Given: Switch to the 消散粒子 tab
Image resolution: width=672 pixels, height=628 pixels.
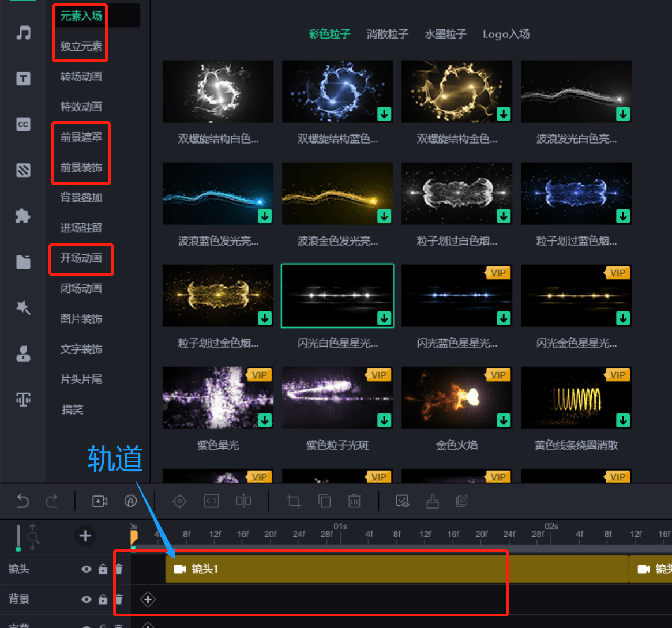Looking at the screenshot, I should click(388, 34).
